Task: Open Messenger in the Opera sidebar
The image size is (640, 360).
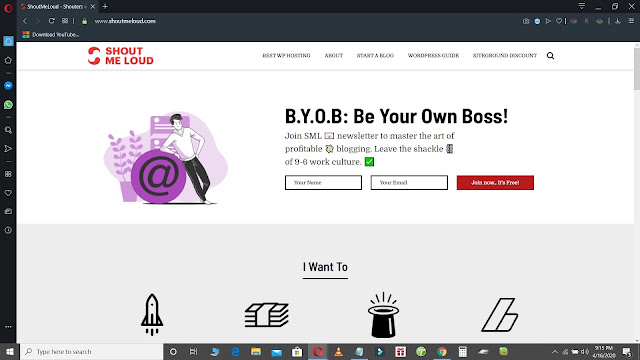Action: [8, 86]
